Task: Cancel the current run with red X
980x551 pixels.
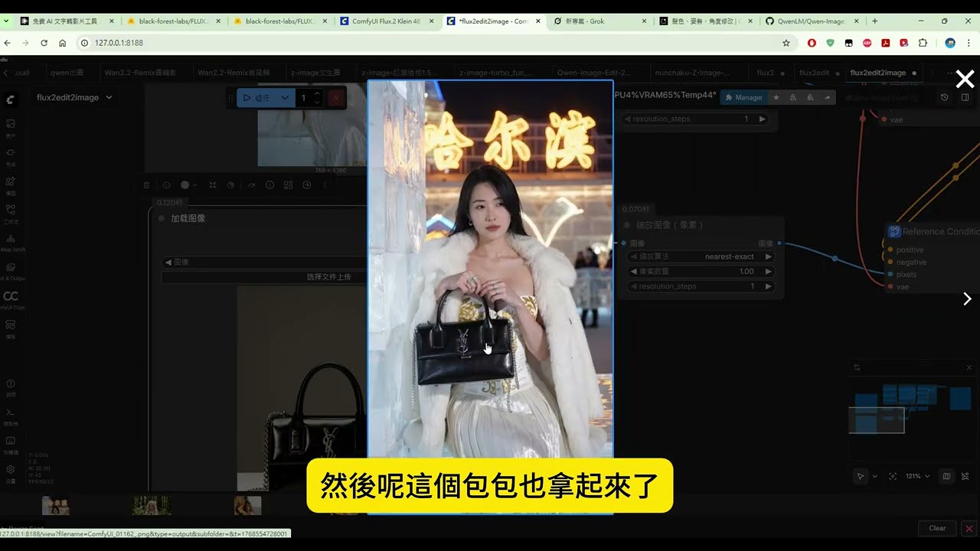Action: tap(335, 98)
